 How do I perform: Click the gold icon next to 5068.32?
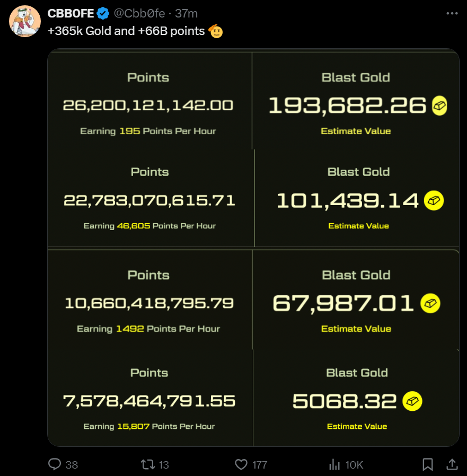[412, 401]
